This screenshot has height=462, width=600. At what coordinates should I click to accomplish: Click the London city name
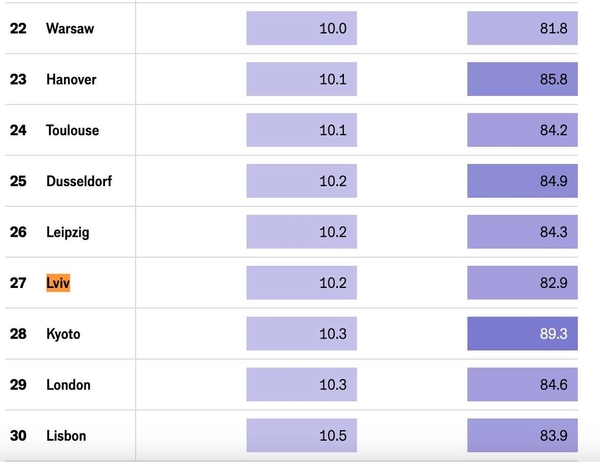(x=68, y=385)
